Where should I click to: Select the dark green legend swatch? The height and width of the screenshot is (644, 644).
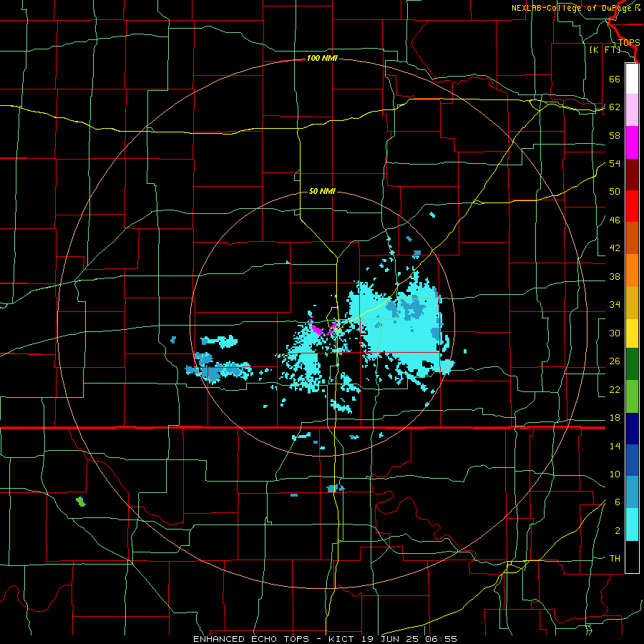(632, 364)
